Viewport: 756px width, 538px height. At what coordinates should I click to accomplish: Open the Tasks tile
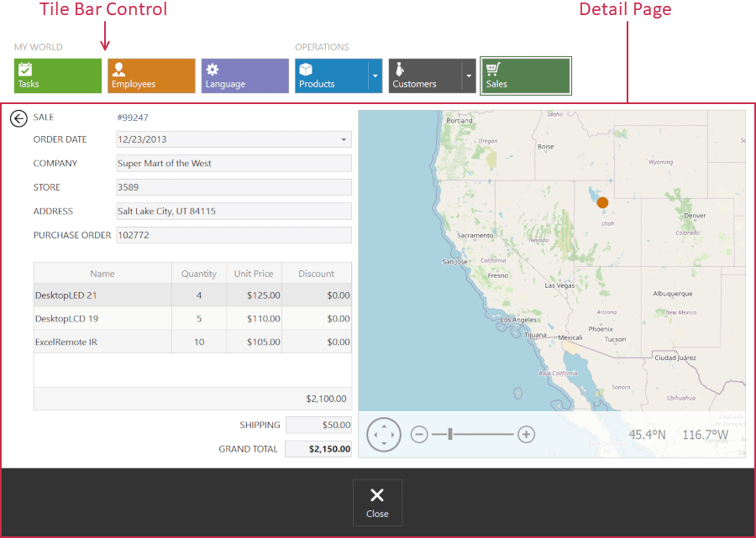coord(56,76)
